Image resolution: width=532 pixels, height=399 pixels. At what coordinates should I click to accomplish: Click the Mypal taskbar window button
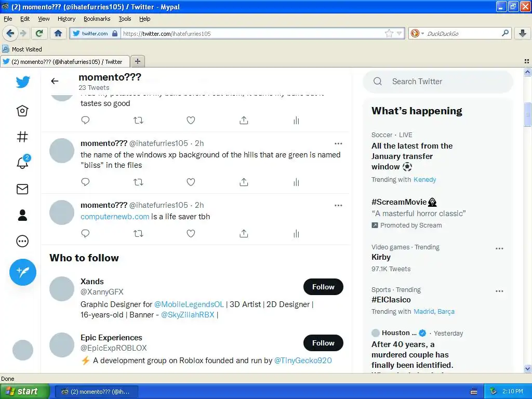click(x=96, y=392)
